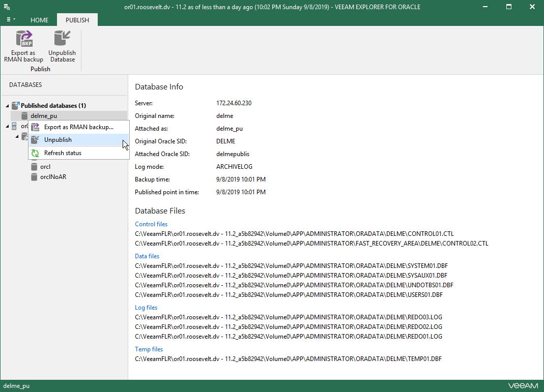Click the Veeam Explorer app icon in title bar

[7, 7]
